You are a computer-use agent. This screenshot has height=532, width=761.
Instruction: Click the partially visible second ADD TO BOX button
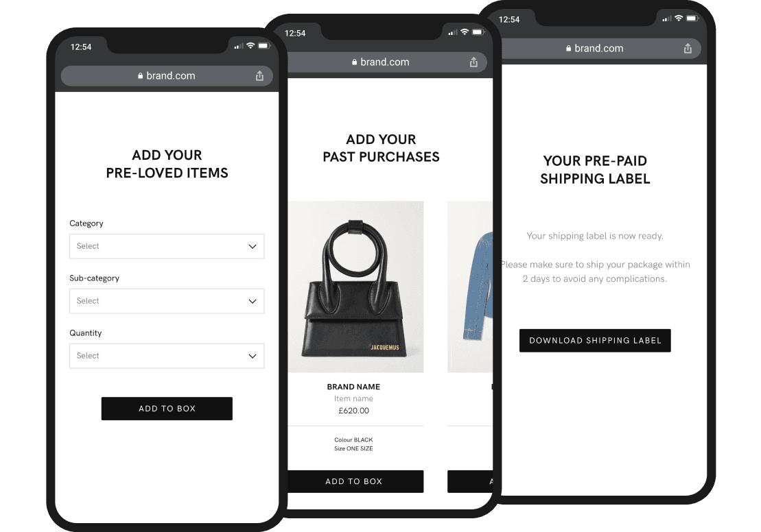(x=470, y=481)
